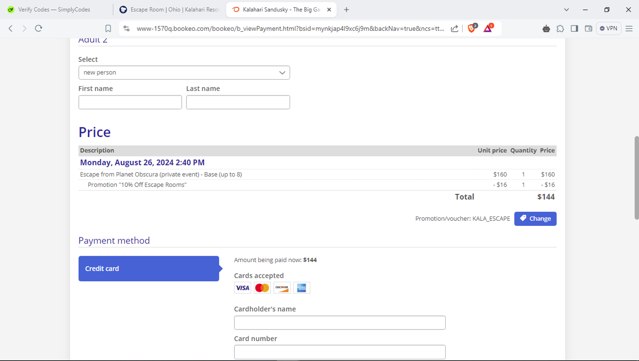
Task: Open the browser main menu
Action: click(629, 29)
